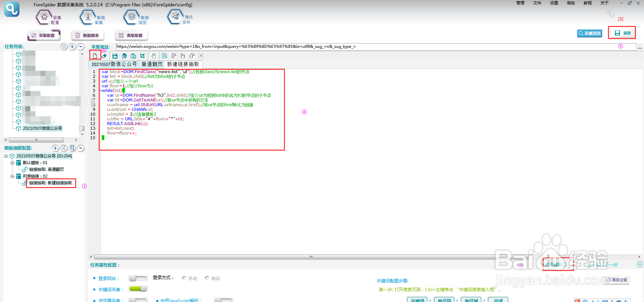Image resolution: width=644 pixels, height=302 pixels.
Task: Click the run-script list icon with down arrow
Action: pyautogui.click(x=164, y=56)
